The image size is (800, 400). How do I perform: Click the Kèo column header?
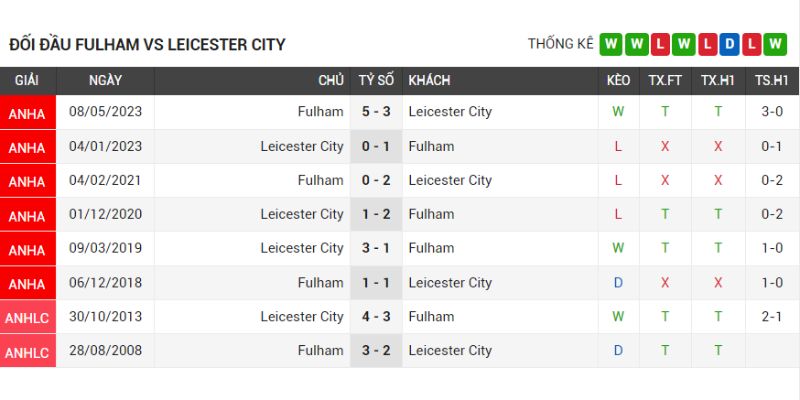(x=618, y=80)
